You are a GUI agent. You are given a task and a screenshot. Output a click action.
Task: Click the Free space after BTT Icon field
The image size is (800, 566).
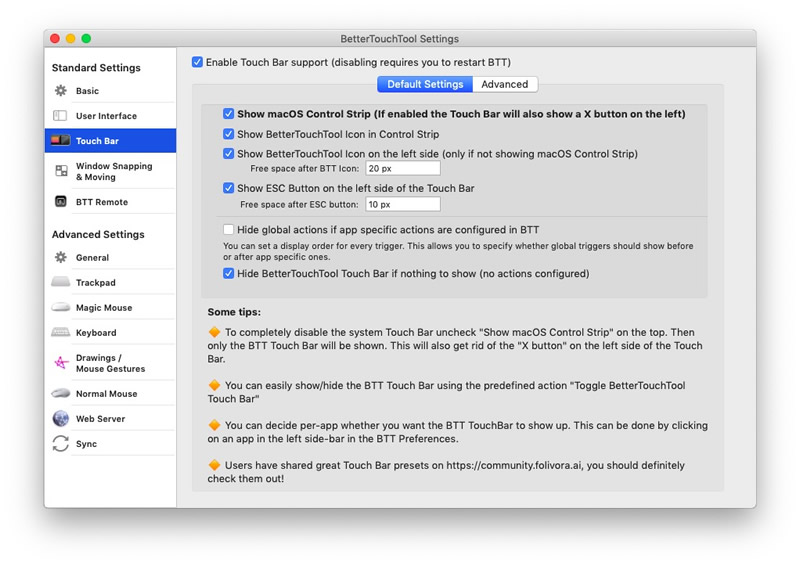coord(403,168)
